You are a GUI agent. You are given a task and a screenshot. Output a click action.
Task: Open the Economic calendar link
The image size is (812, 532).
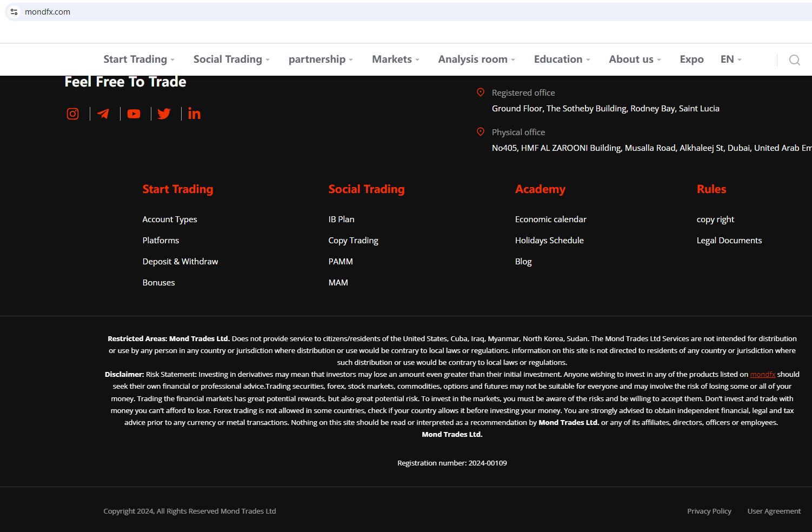click(550, 220)
